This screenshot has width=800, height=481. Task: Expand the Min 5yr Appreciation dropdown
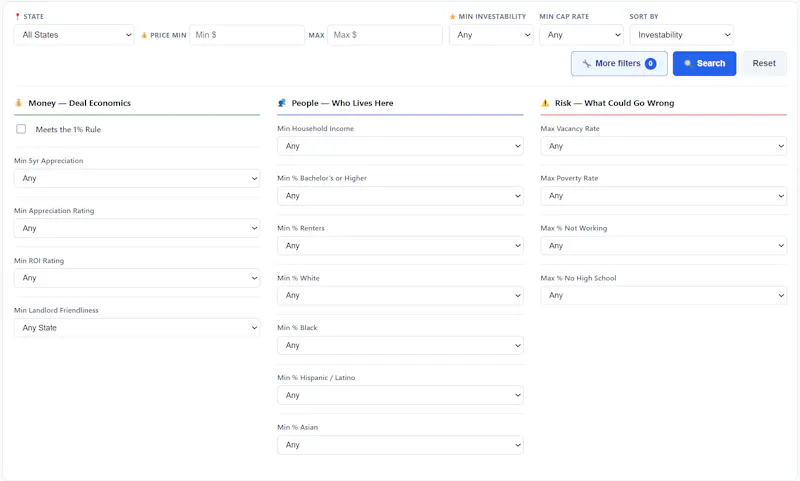(x=137, y=178)
